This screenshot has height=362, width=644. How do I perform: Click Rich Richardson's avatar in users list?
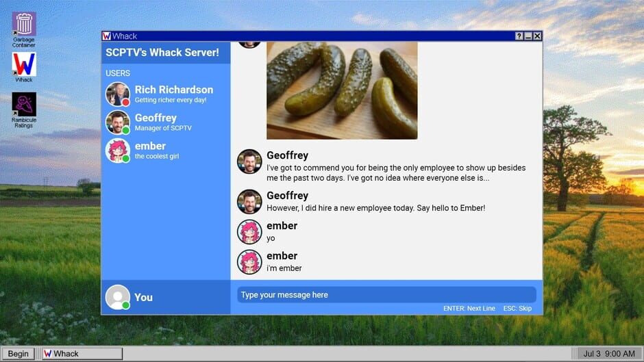pyautogui.click(x=117, y=94)
